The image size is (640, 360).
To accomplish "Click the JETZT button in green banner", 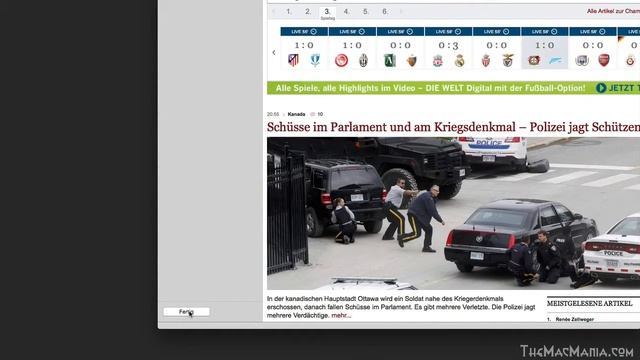I will tap(618, 88).
